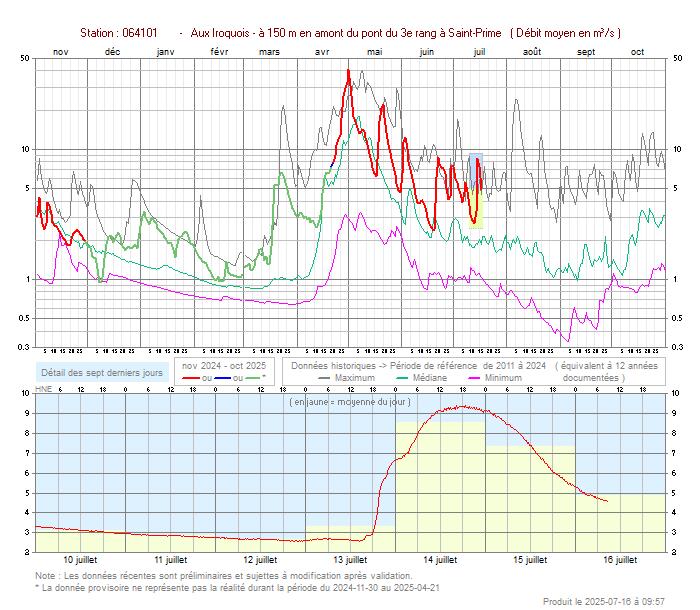
Task: Click the '15 juillet' date label
Action: 530,560
